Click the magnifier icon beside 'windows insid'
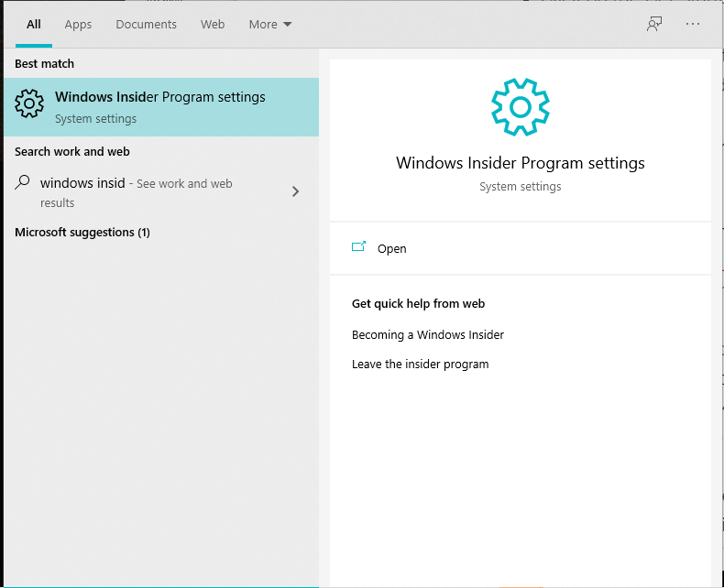724x588 pixels. coord(23,182)
